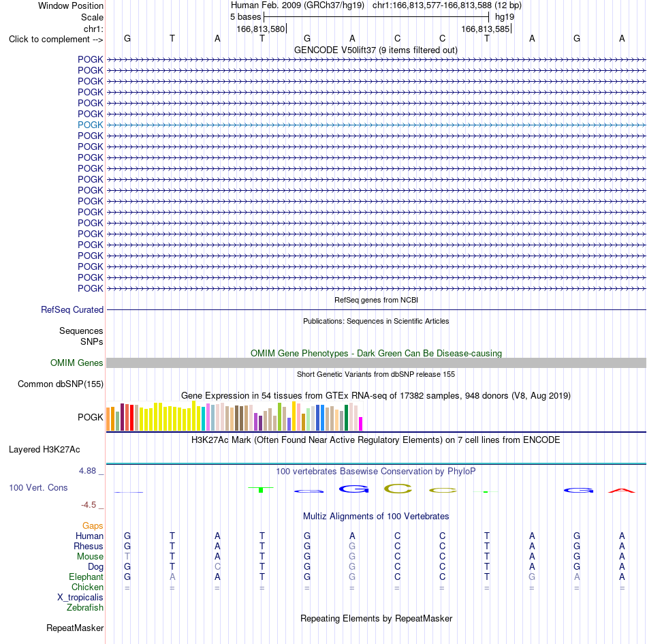Click the Zebrafish alignment row label
The width and height of the screenshot is (647, 644).
[x=85, y=608]
